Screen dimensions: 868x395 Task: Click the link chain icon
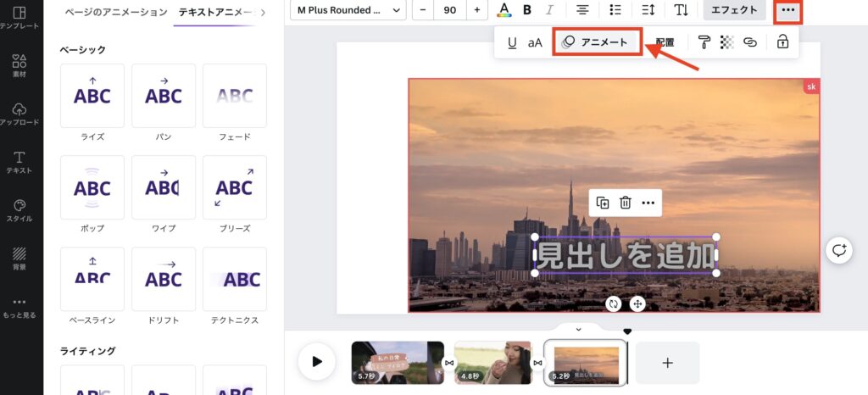(750, 42)
